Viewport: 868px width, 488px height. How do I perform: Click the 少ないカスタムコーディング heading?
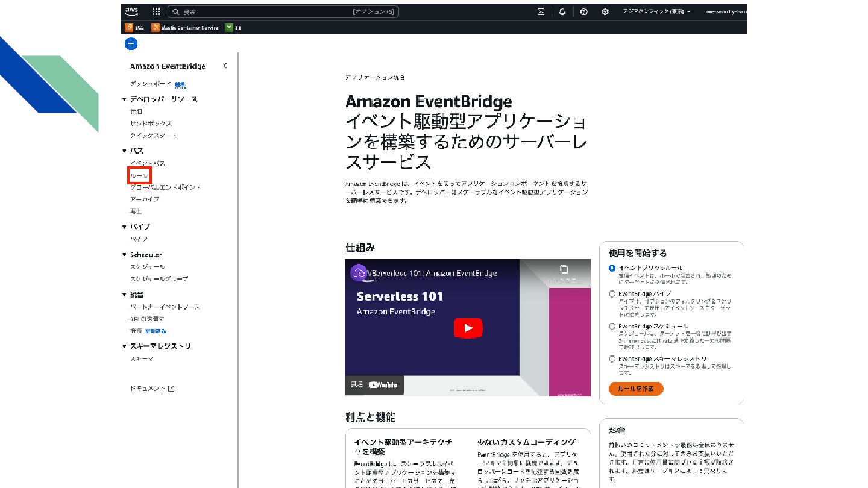526,442
